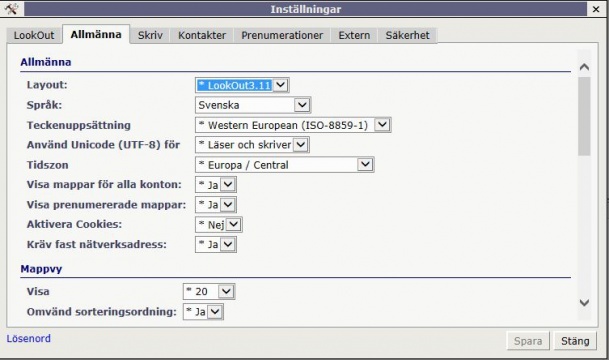Image resolution: width=609 pixels, height=360 pixels.
Task: Click the Spara button
Action: (x=528, y=341)
